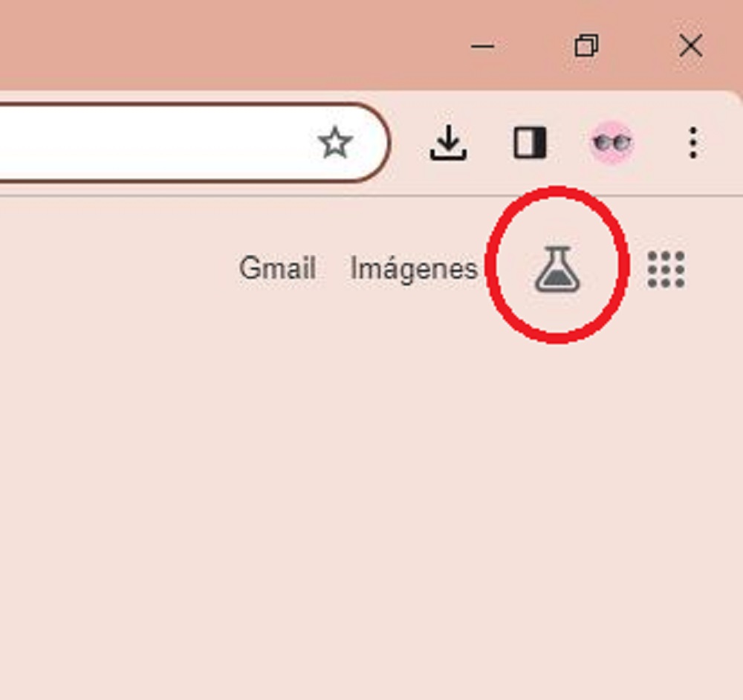
Task: Show the download tray arrow icon
Action: tap(448, 142)
